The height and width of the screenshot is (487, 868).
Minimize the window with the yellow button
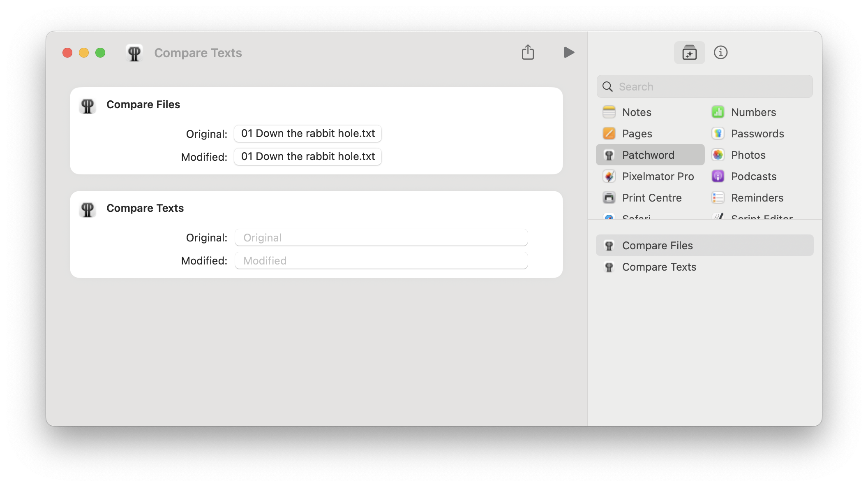pyautogui.click(x=84, y=53)
